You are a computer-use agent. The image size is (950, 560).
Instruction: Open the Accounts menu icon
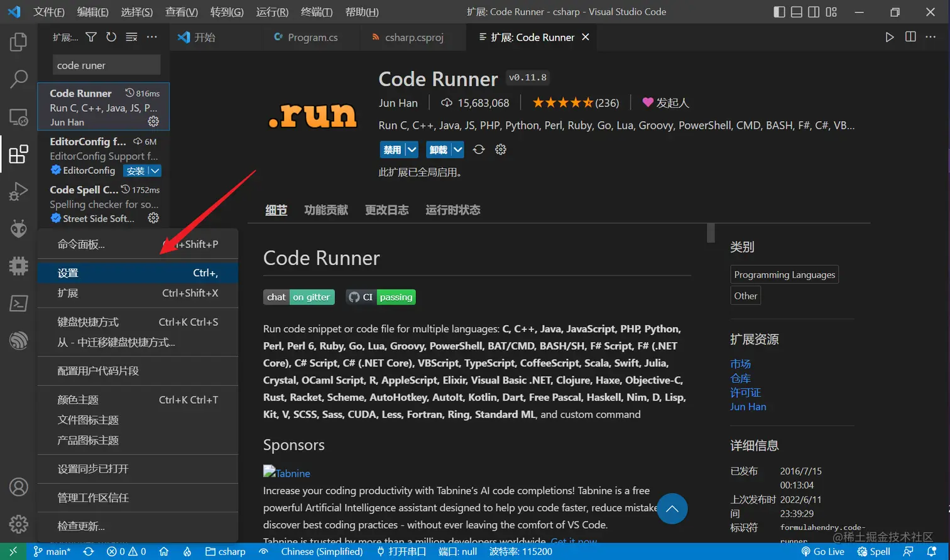pos(19,487)
